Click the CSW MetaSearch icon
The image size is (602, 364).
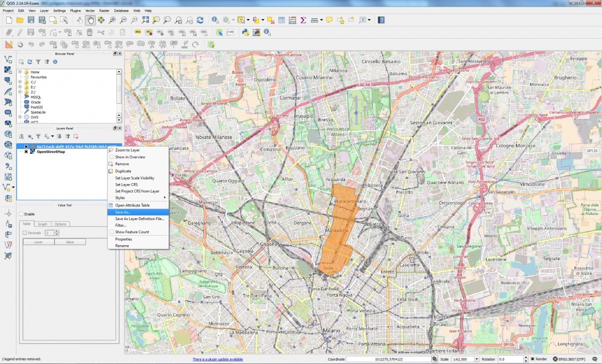click(x=230, y=32)
